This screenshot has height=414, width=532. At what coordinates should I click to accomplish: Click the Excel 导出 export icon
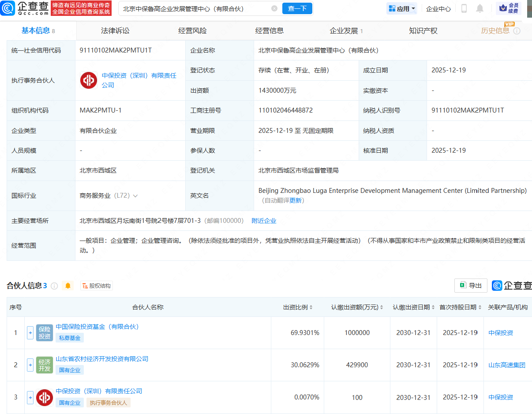coord(470,286)
